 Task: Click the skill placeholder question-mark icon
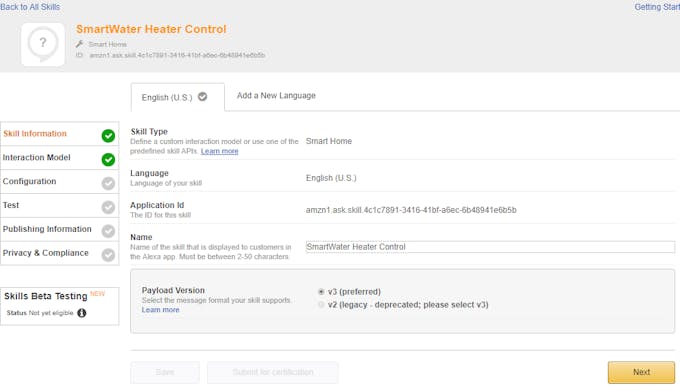tap(43, 44)
